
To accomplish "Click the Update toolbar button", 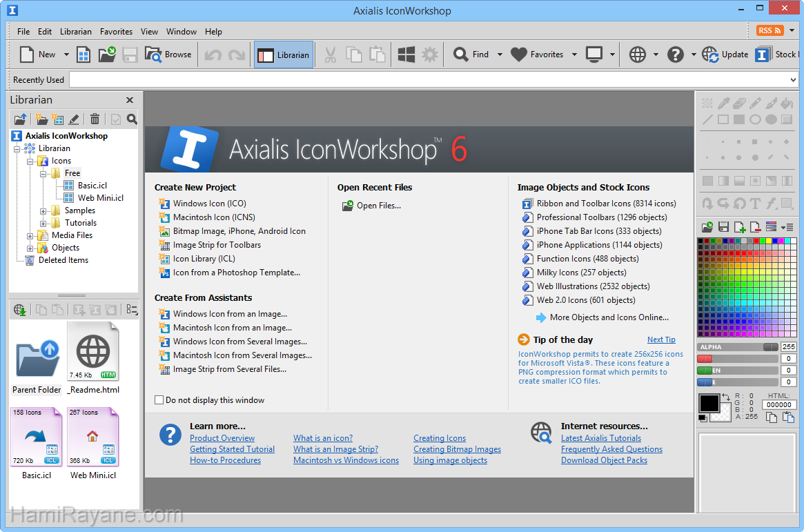I will 725,55.
